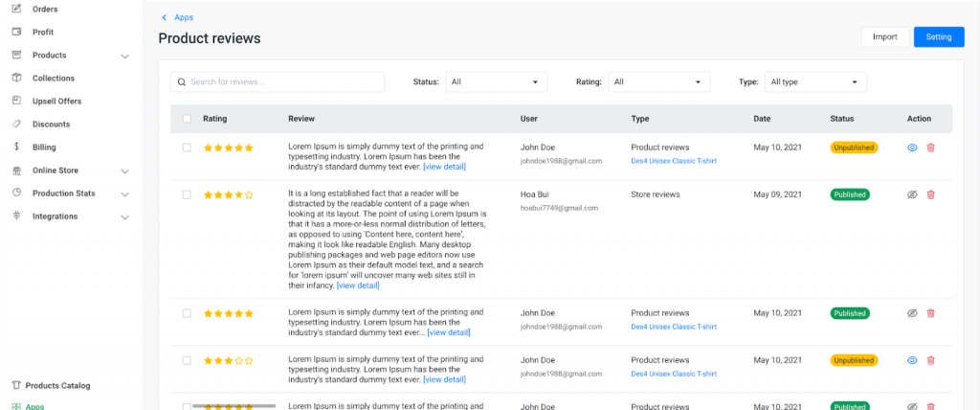Click the Billing dollar icon
Viewport: 980px width, 410px height.
pos(17,148)
